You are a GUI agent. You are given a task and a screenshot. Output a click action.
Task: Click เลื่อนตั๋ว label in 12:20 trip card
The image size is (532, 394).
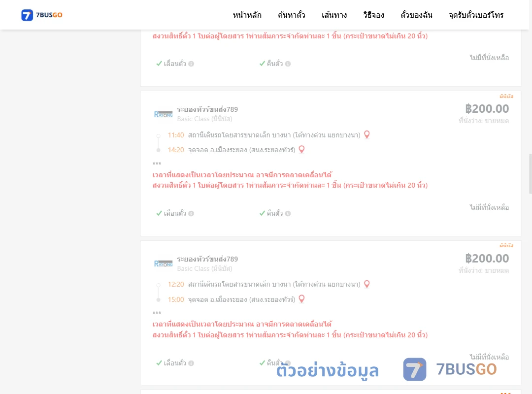175,363
